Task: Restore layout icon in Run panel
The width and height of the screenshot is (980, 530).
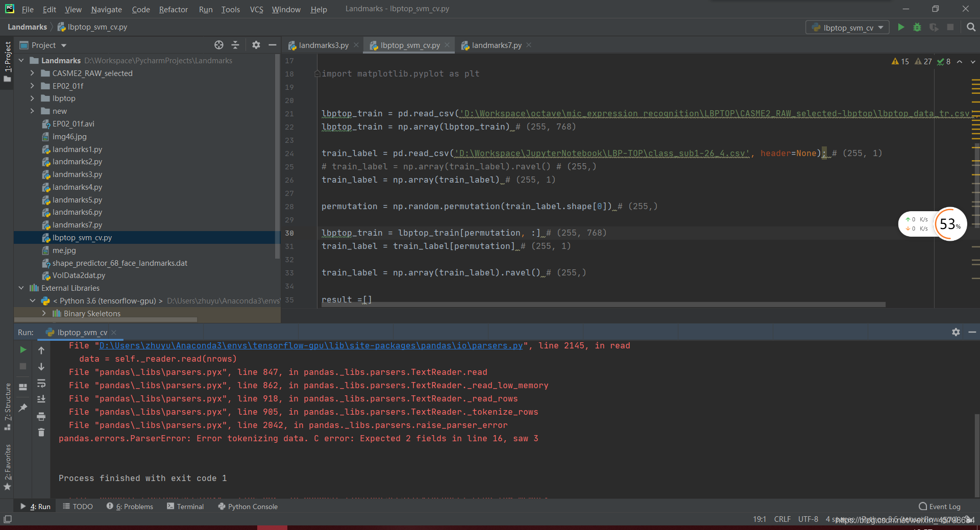Action: (x=23, y=387)
